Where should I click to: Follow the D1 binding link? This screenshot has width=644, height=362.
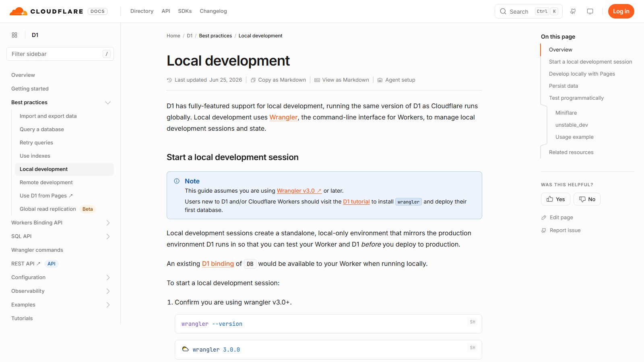[218, 264]
